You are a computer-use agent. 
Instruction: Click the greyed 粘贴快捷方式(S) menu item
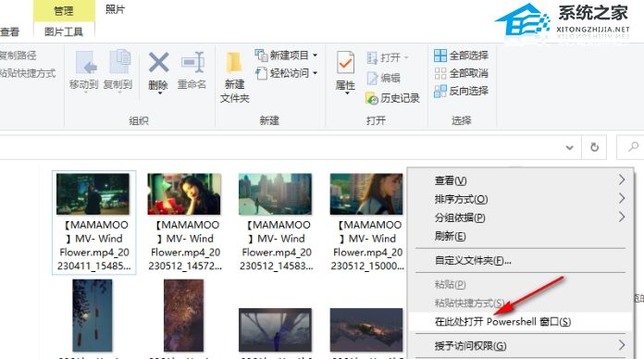(520, 303)
